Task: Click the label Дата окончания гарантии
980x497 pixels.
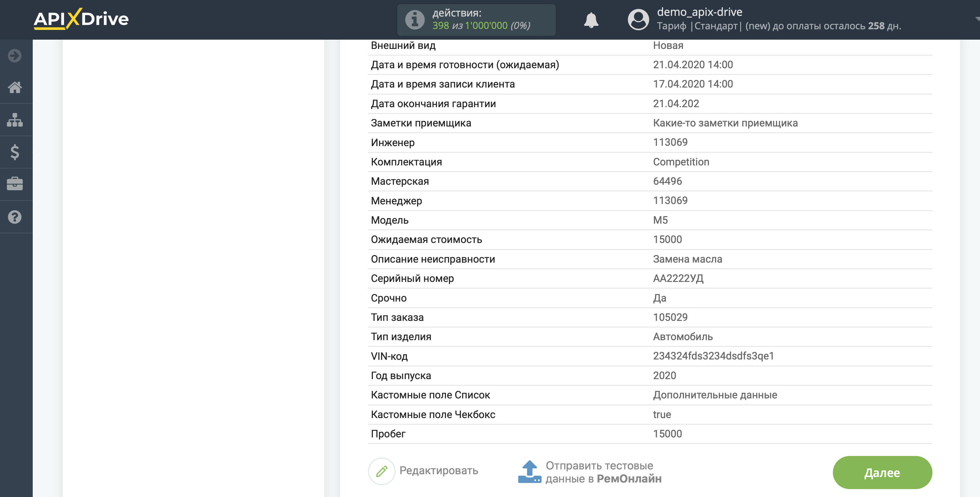Action: (433, 103)
